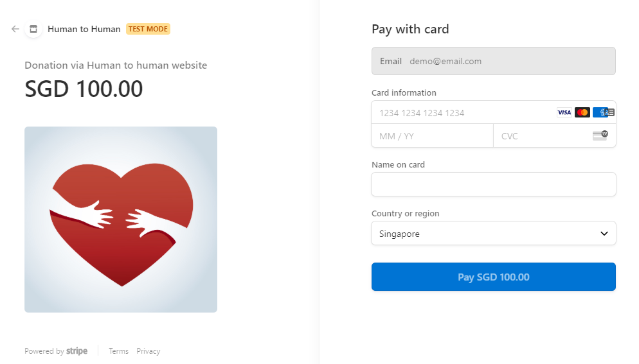Click the heart hug donation image

click(121, 220)
